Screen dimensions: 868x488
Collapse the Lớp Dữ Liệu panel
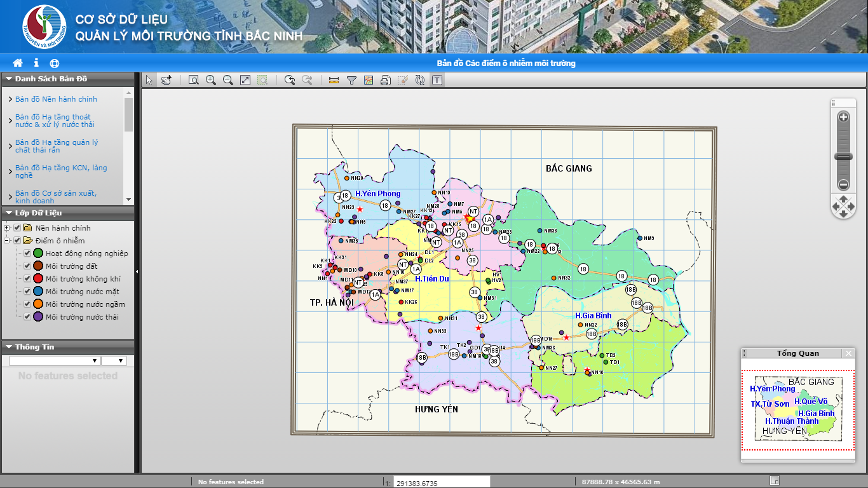pyautogui.click(x=10, y=213)
